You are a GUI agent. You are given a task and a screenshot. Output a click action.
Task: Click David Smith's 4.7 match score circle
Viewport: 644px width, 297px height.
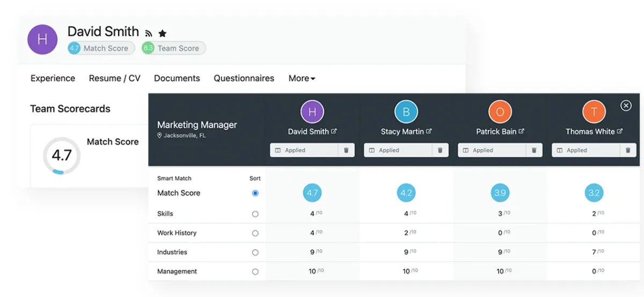[312, 193]
